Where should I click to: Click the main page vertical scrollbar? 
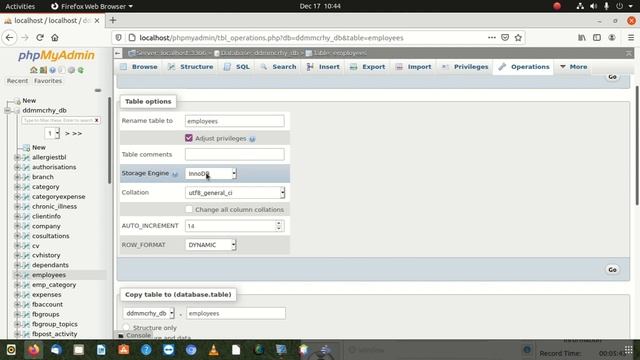(637, 145)
